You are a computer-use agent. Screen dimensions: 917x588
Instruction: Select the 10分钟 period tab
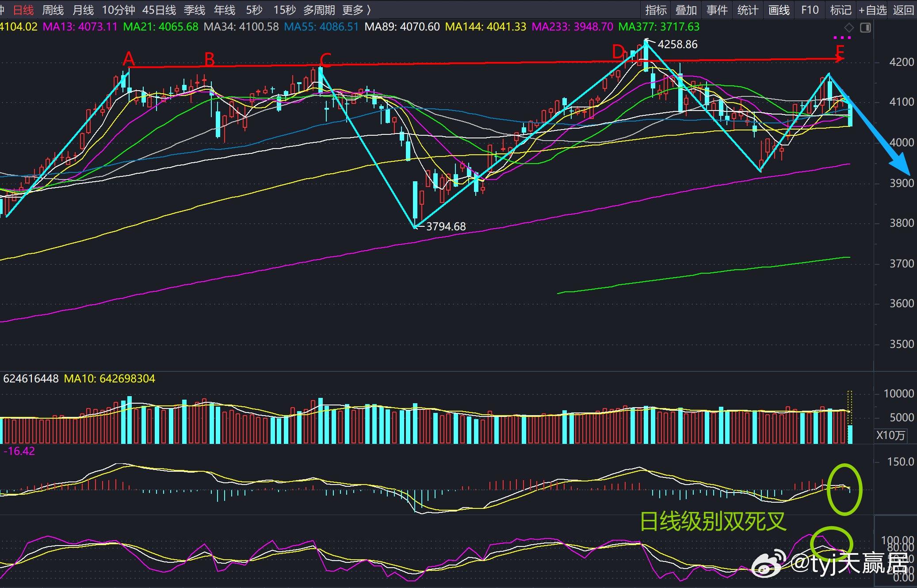click(118, 10)
